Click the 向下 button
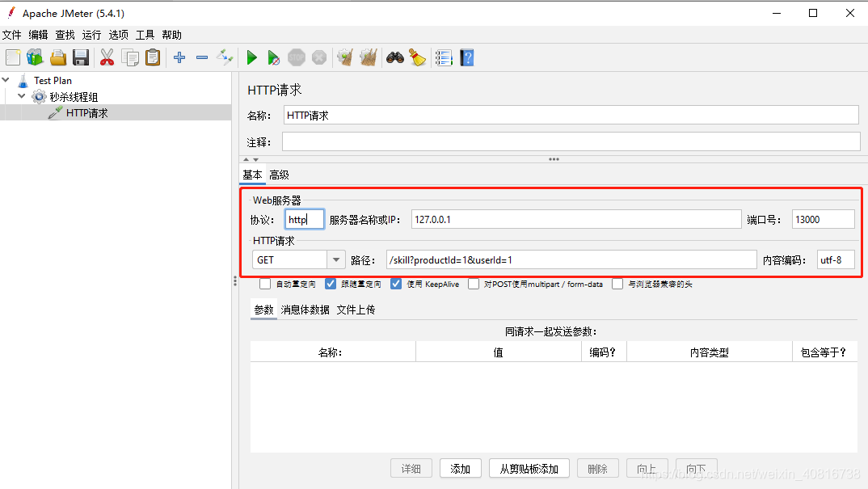 pos(696,469)
